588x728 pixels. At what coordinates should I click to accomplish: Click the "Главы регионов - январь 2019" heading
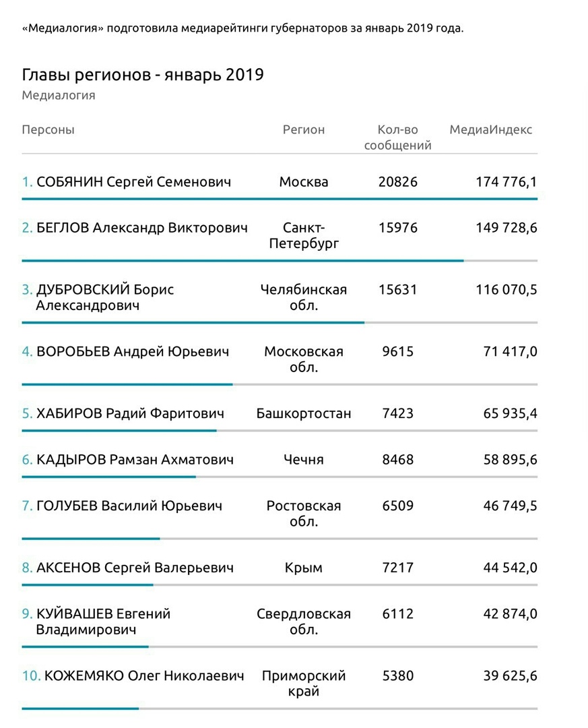pos(143,74)
